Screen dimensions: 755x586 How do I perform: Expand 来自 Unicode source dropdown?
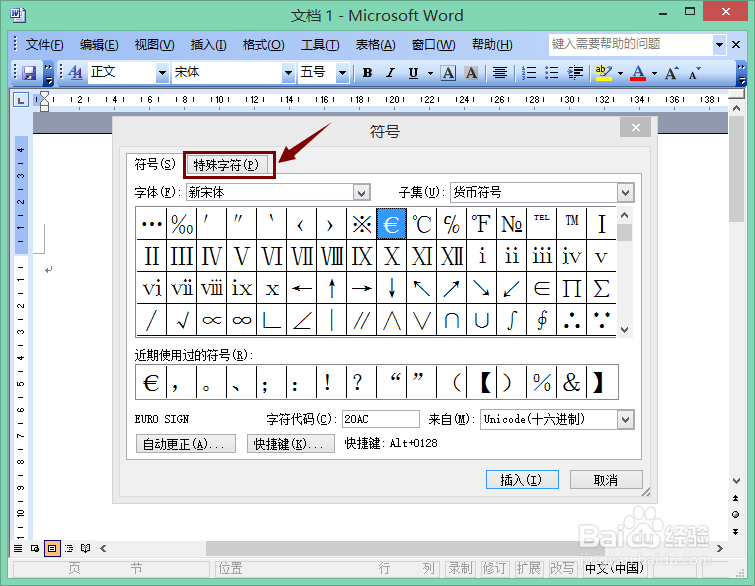(625, 419)
